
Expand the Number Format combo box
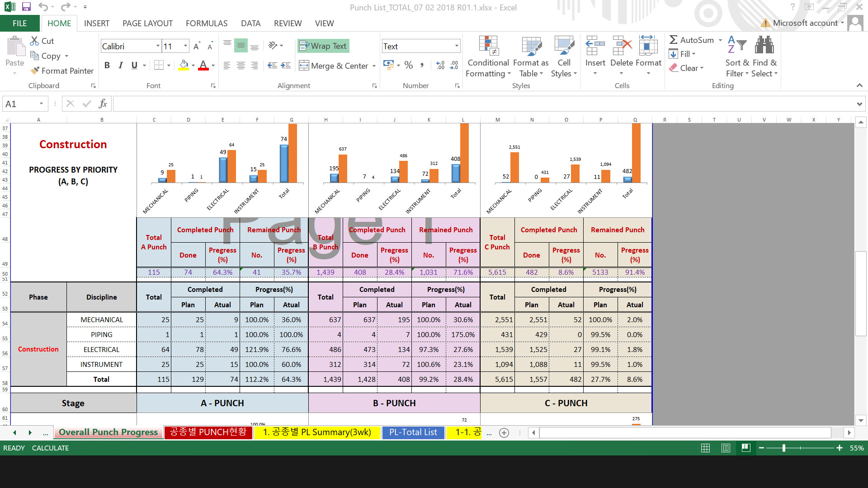(x=457, y=46)
